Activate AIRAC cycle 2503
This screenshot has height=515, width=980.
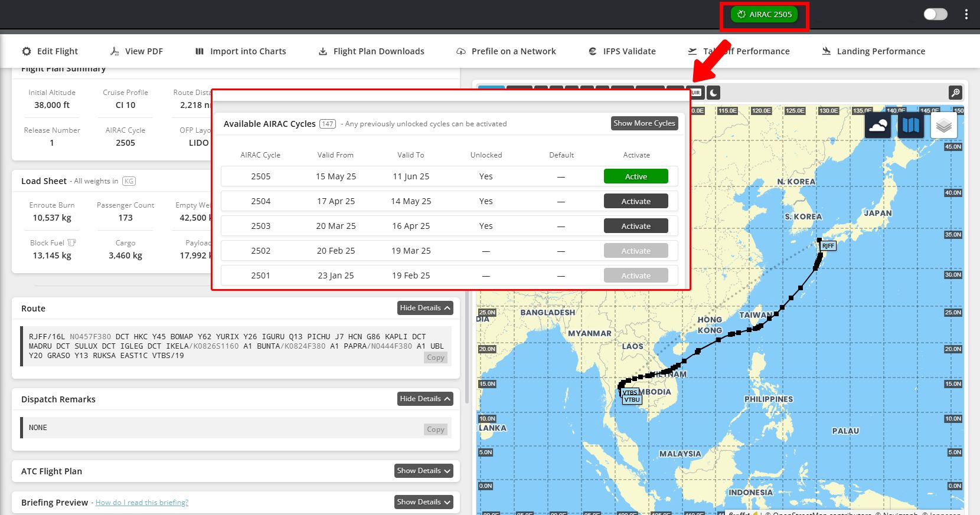[636, 226]
